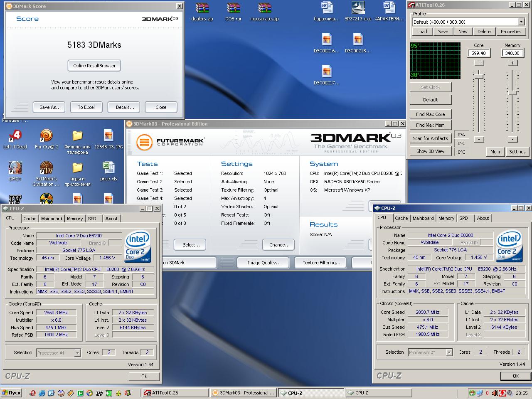Click the Settings button in ATITool

[x=517, y=152]
